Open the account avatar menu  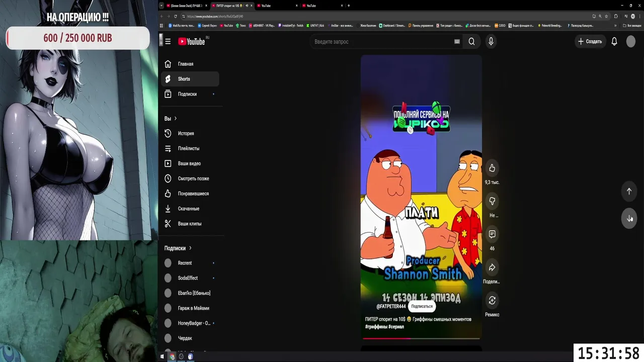click(631, 42)
